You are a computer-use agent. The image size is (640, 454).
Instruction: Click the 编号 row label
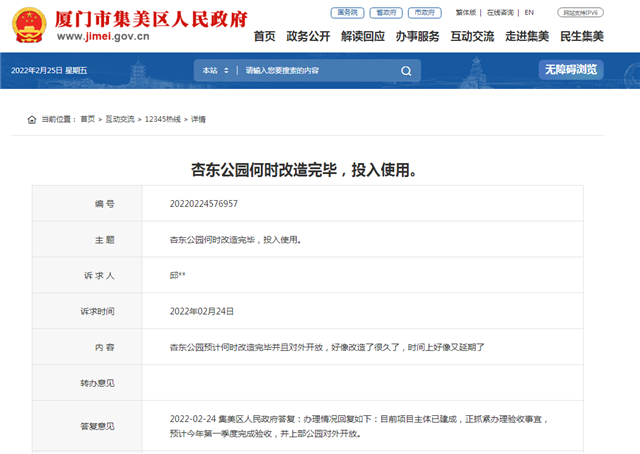[105, 204]
